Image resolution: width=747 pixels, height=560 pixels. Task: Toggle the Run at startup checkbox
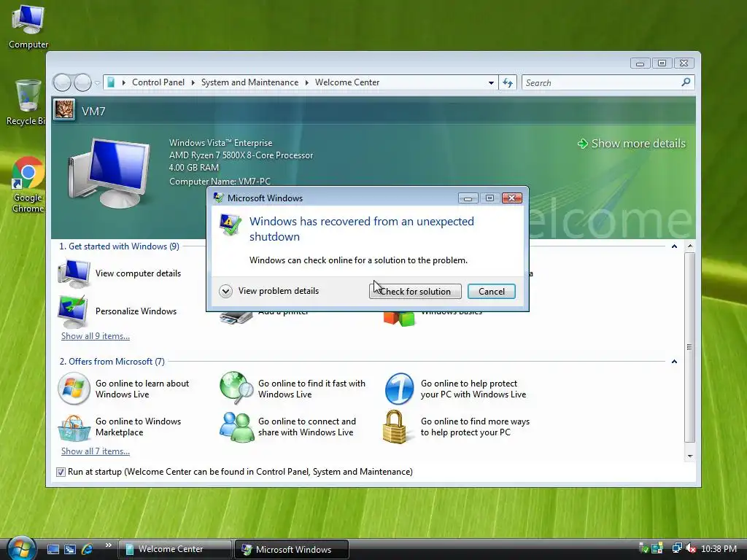tap(61, 472)
